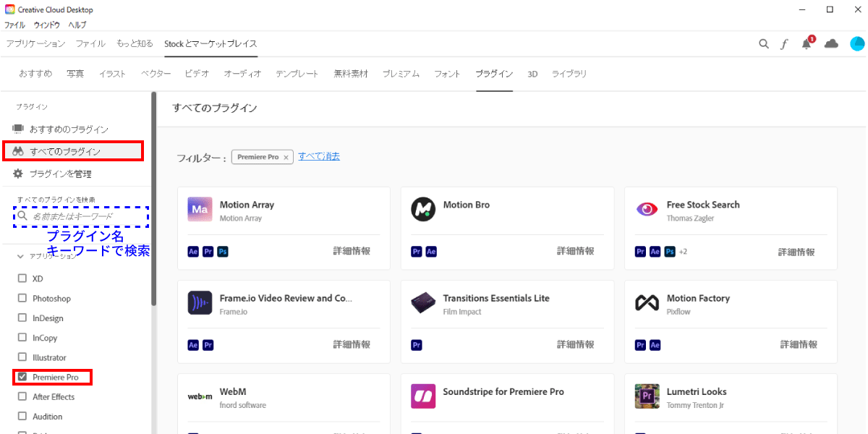Click the WebM plugin logo

(x=200, y=396)
